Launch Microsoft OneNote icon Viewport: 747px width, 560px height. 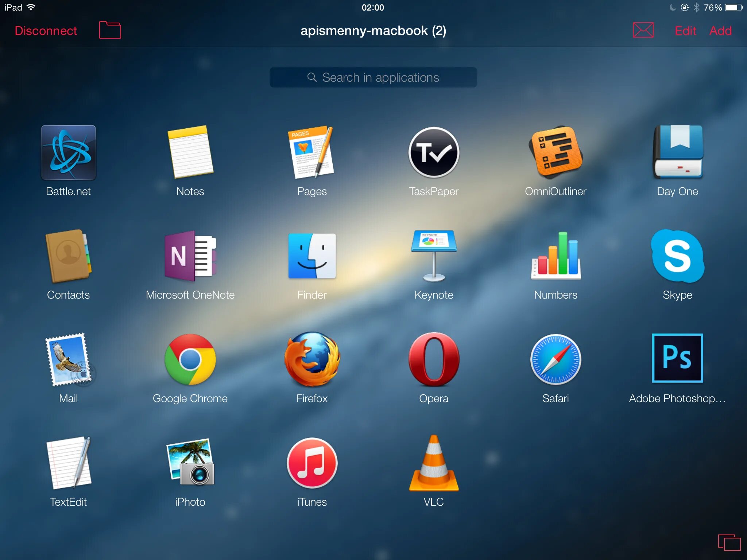tap(190, 256)
